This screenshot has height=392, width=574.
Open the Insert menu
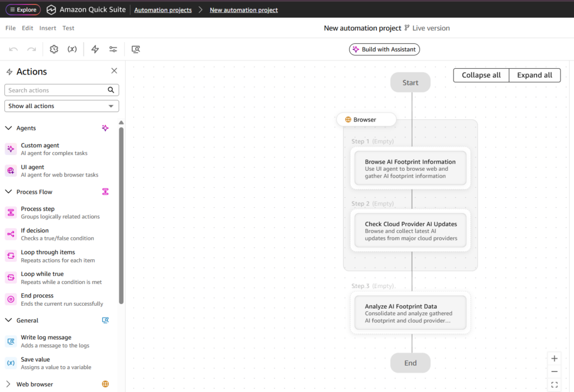(x=48, y=28)
